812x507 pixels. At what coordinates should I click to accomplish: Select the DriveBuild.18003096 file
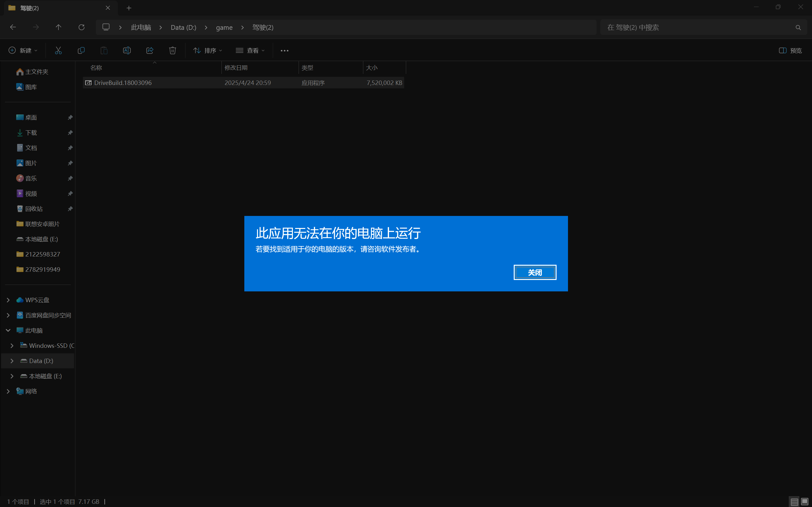[x=123, y=83]
